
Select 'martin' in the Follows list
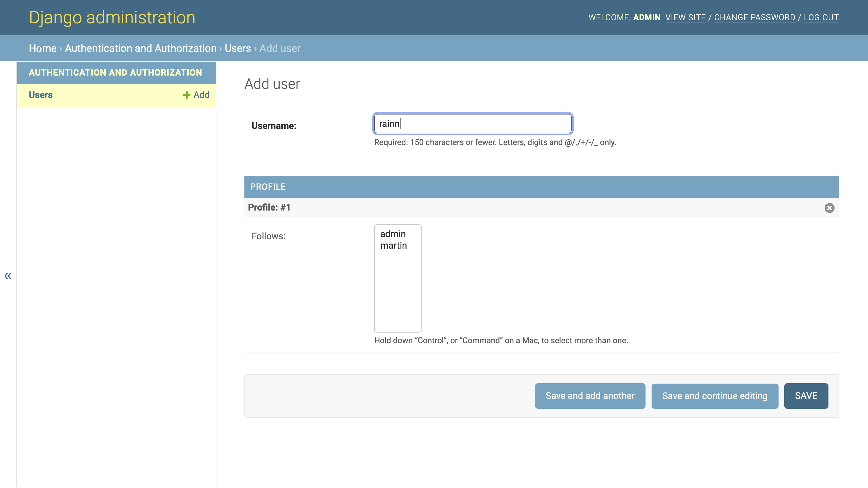pos(394,245)
